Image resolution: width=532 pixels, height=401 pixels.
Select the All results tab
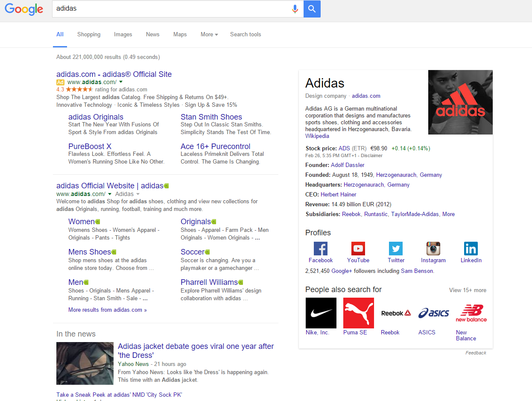pyautogui.click(x=60, y=35)
